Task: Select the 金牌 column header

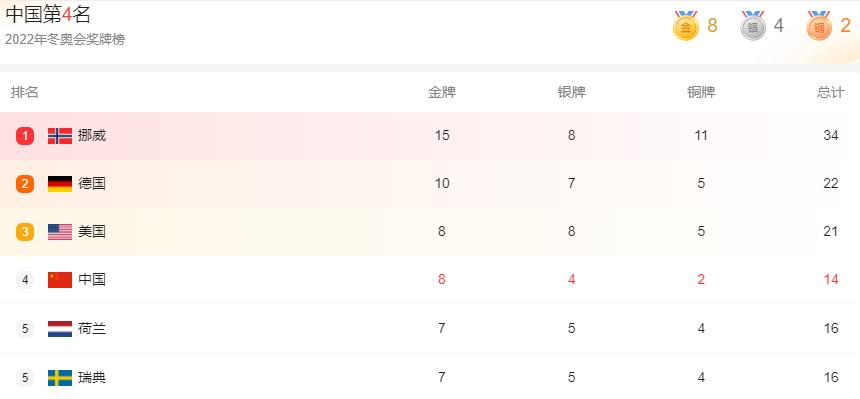Action: point(442,92)
